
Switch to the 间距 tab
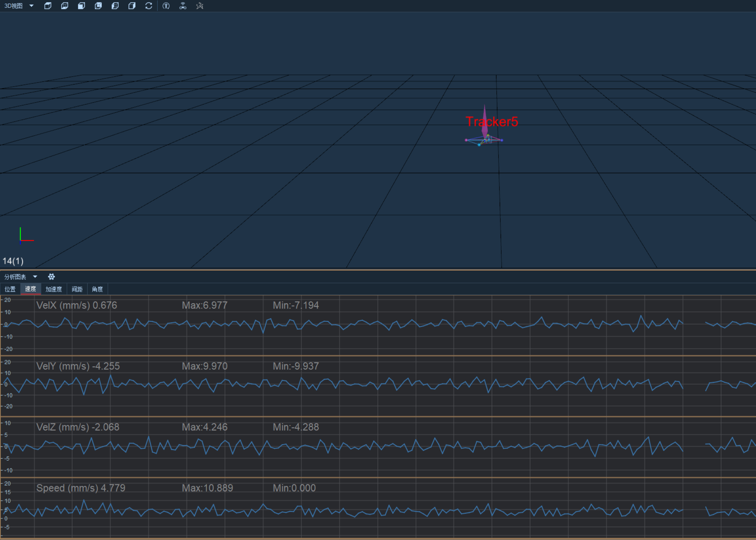(77, 289)
